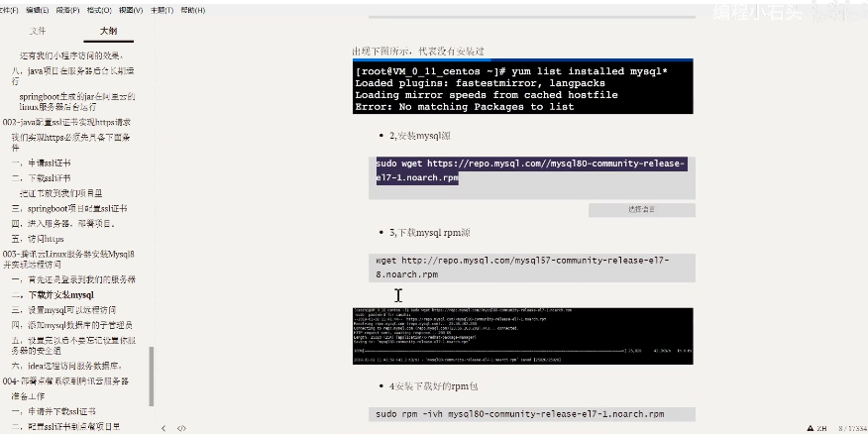Go to heading 003-腾讯云Linux服务器安装Mysql8
Screen dimensions: 868x434
[68, 259]
